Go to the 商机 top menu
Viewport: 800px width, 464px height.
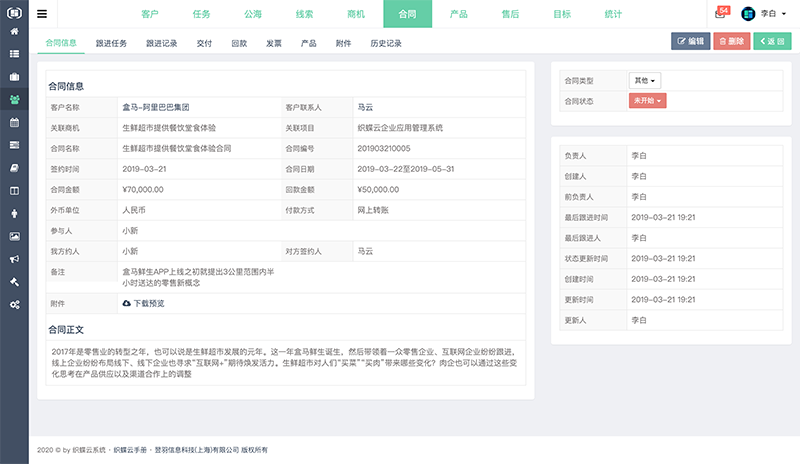coord(356,14)
